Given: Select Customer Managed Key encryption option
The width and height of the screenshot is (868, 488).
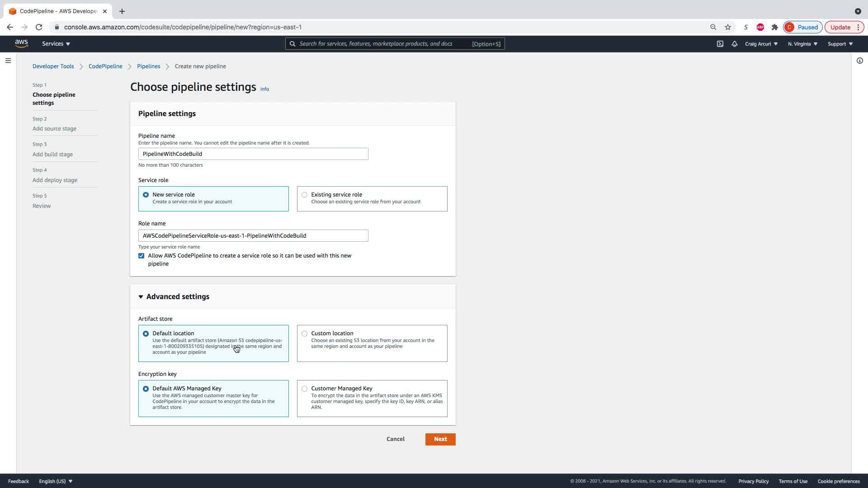Looking at the screenshot, I should click(305, 389).
